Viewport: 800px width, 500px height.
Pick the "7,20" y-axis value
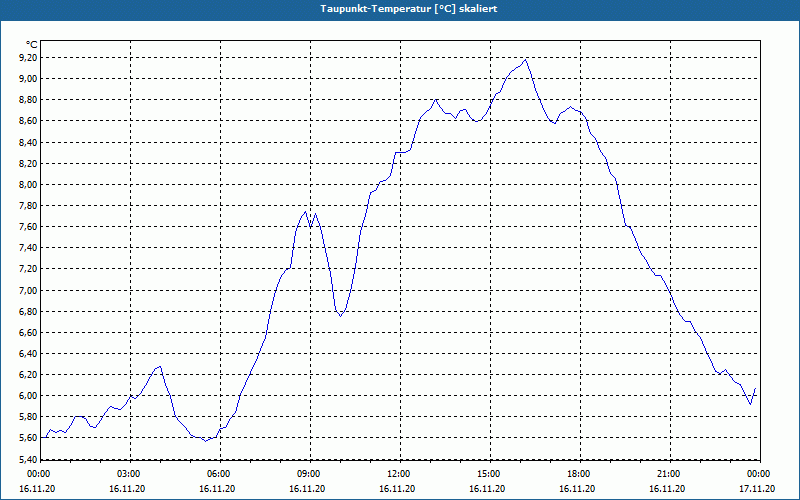click(29, 269)
